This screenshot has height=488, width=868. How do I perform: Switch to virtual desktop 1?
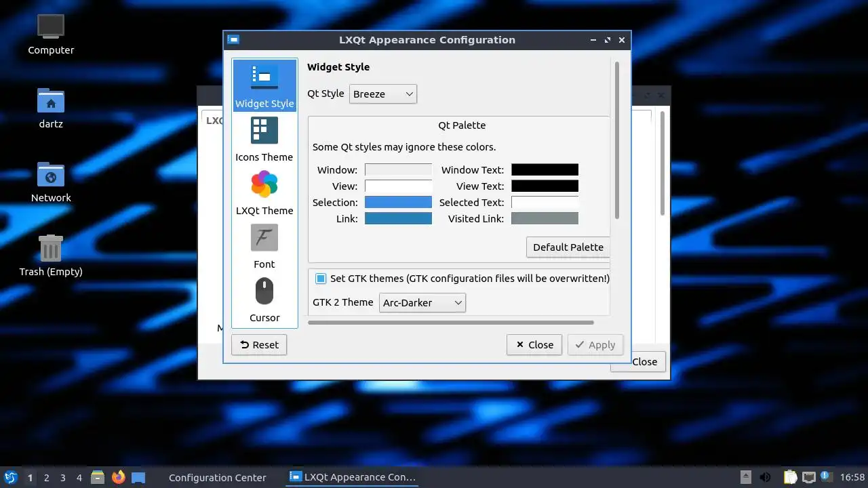(30, 477)
